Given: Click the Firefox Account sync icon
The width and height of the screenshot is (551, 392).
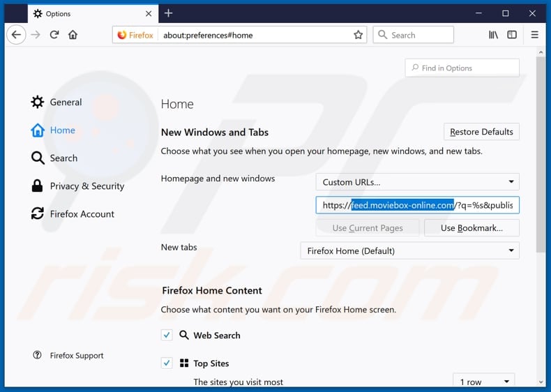Looking at the screenshot, I should 37,213.
